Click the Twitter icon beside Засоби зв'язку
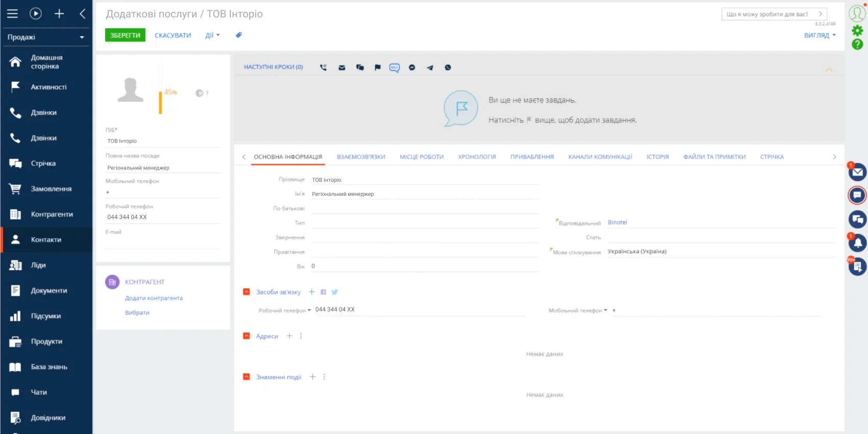Screen dimensions: 868x434 point(334,292)
